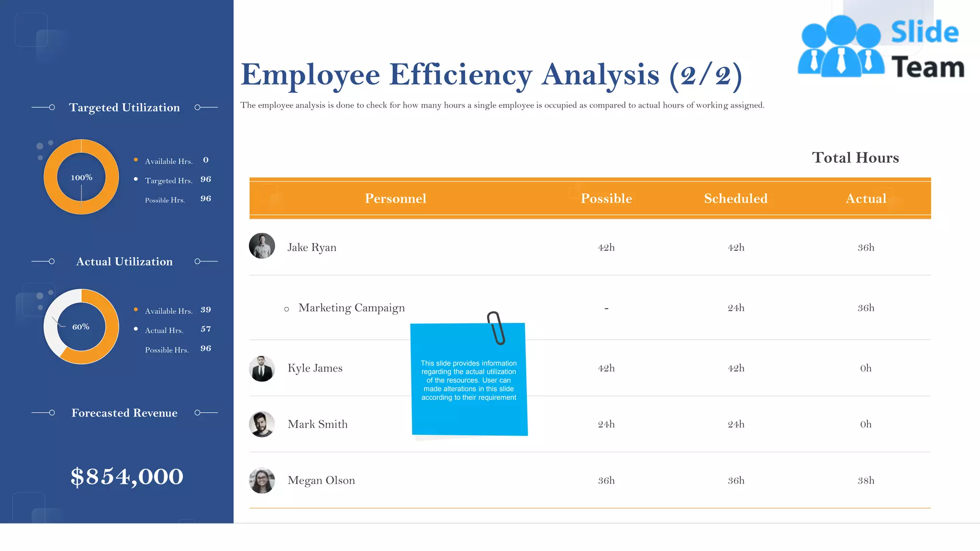Click the blue sticky note text
Screen dimensions: 980x551
point(468,380)
